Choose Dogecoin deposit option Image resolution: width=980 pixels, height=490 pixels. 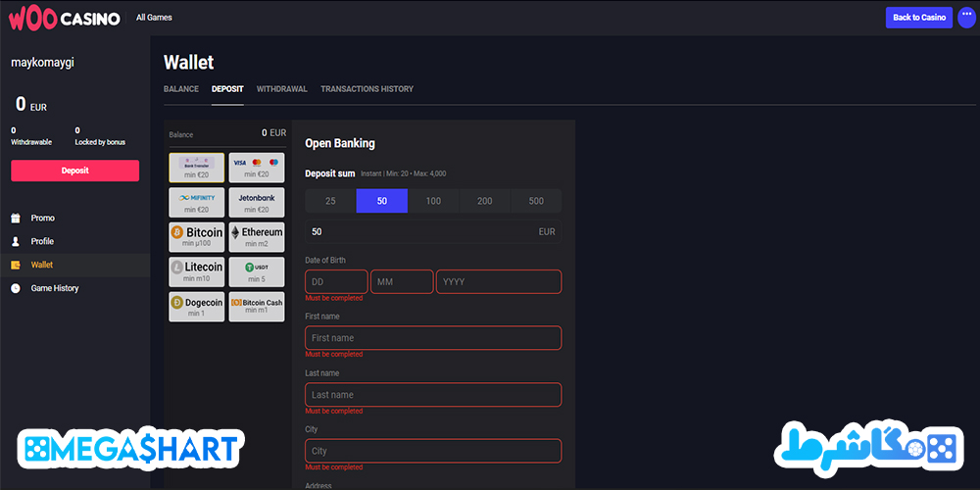(196, 307)
